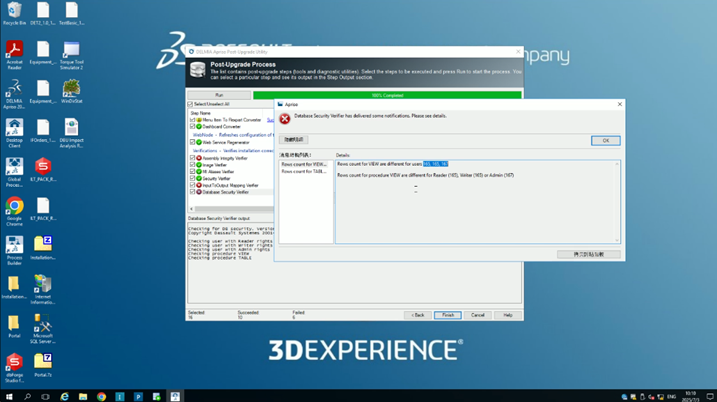Uncheck Web Service Regenerator step
This screenshot has height=402, width=717.
(x=193, y=142)
